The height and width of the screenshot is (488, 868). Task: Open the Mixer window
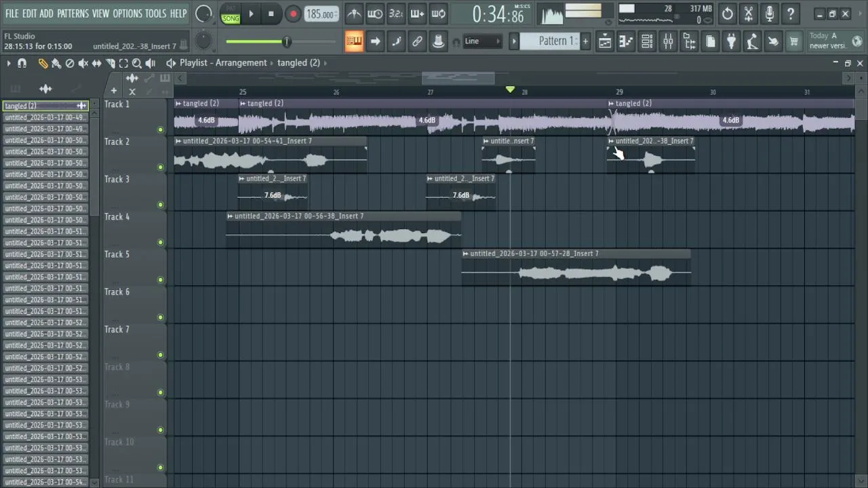(668, 41)
